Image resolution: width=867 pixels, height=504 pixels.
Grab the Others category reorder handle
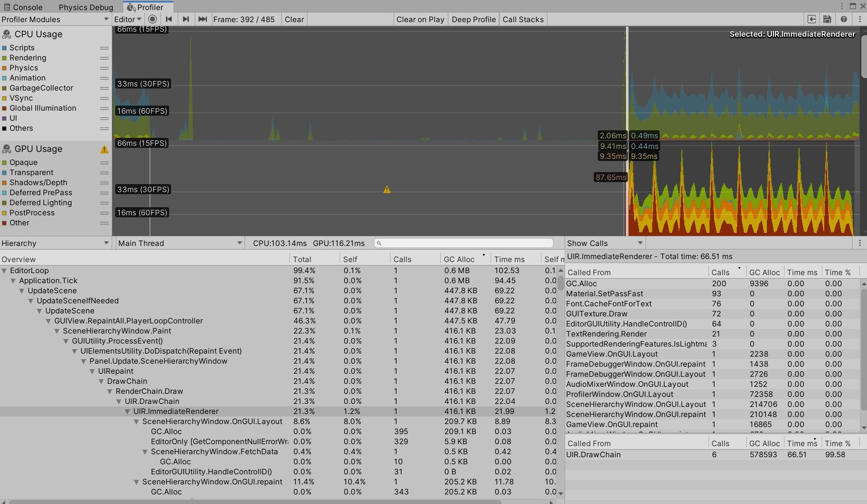point(104,129)
